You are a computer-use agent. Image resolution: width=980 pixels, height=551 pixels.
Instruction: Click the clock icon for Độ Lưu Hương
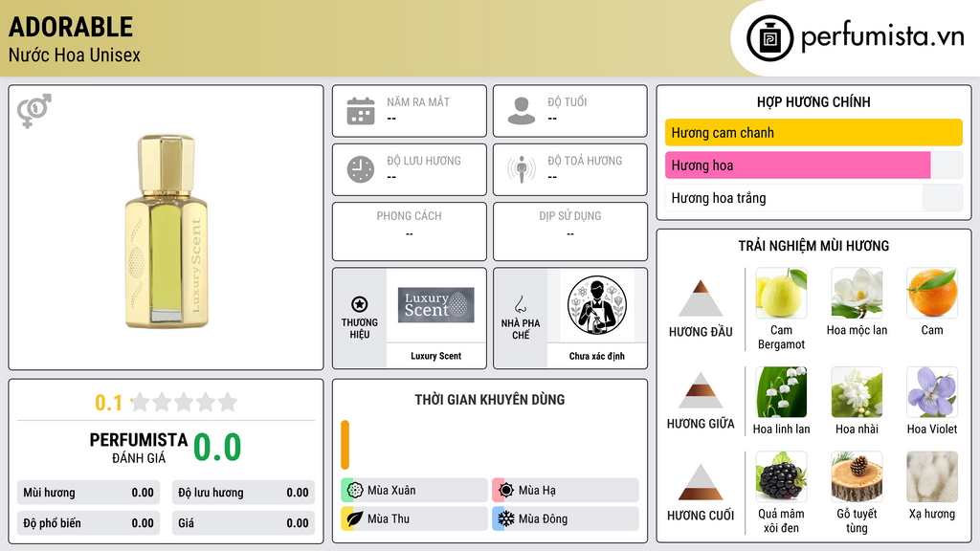pyautogui.click(x=361, y=169)
